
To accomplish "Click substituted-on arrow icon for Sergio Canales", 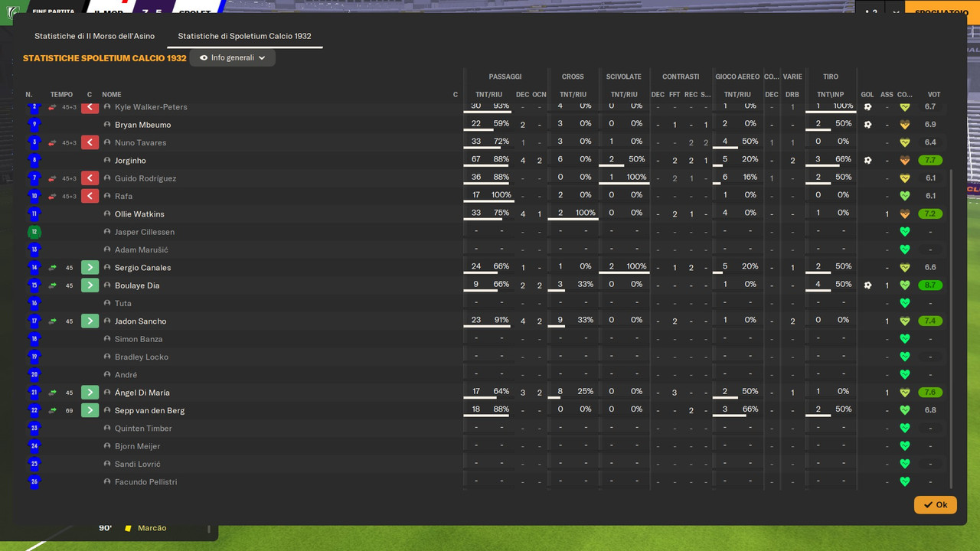I will tap(90, 267).
